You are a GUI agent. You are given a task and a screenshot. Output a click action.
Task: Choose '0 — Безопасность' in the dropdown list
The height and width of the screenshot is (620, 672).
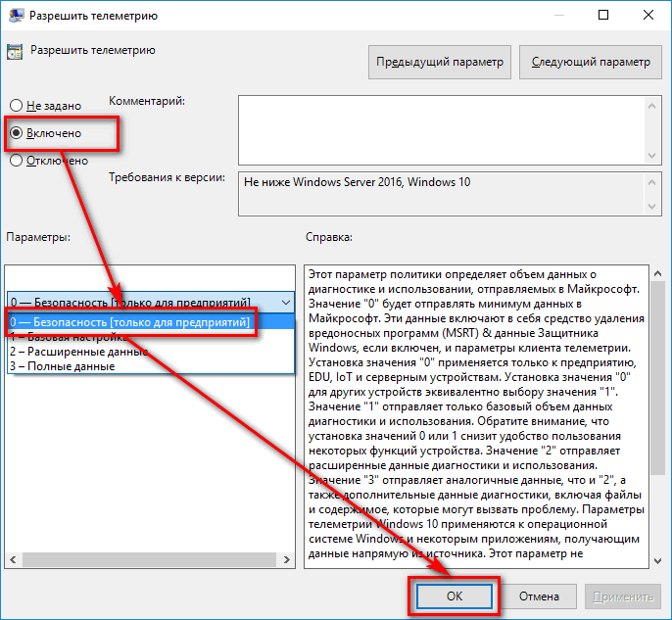[x=151, y=322]
